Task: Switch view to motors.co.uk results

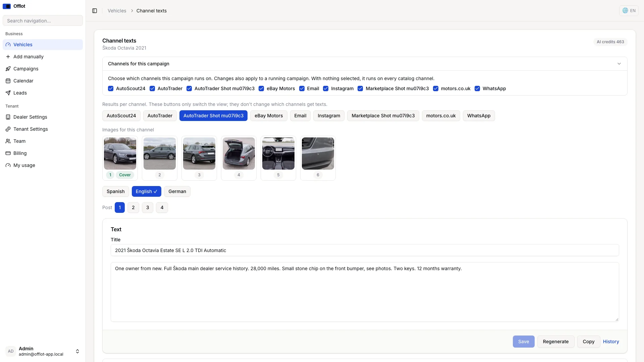Action: tap(441, 116)
